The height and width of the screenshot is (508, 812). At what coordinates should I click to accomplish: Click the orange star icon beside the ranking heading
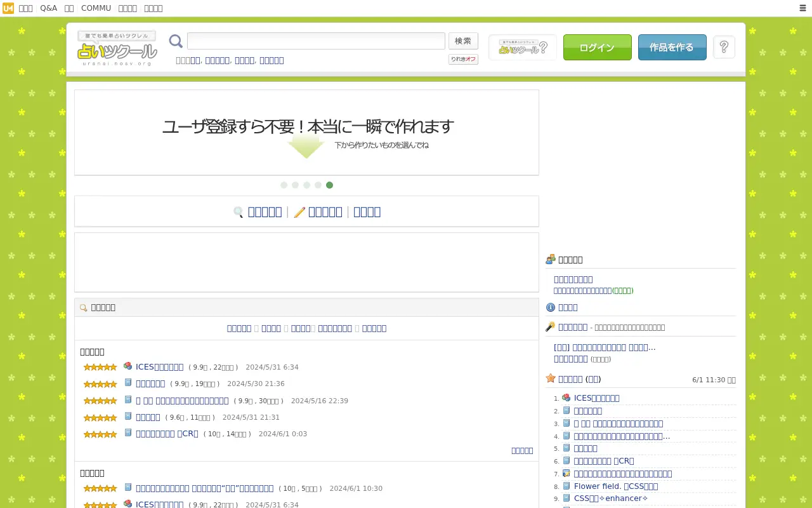point(551,378)
